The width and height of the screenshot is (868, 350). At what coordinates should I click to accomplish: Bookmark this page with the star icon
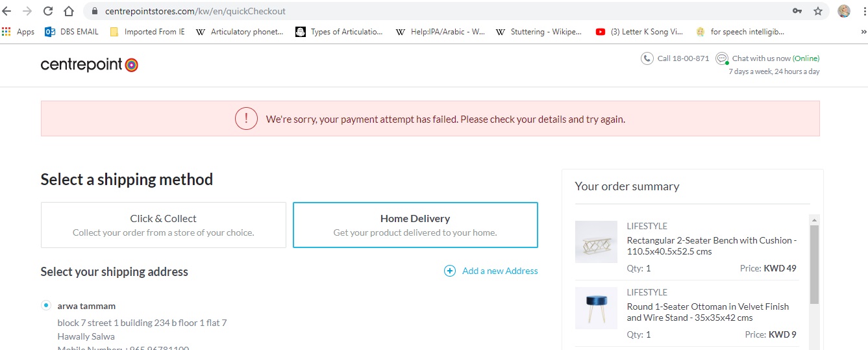pyautogui.click(x=818, y=11)
